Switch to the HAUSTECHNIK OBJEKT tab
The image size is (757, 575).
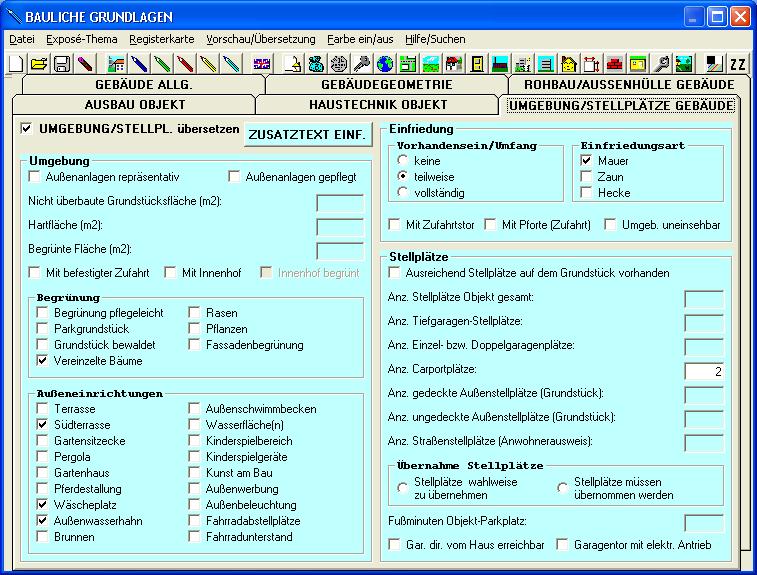click(377, 104)
